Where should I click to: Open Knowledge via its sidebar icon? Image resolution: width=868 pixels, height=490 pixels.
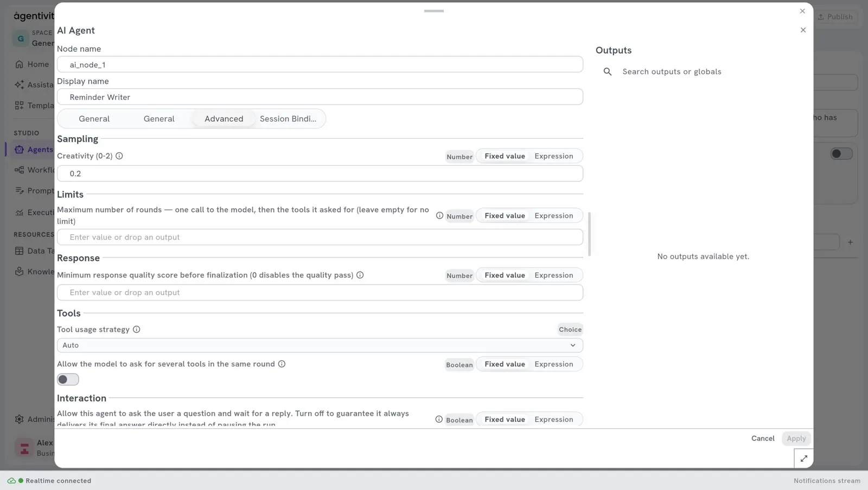pyautogui.click(x=20, y=272)
